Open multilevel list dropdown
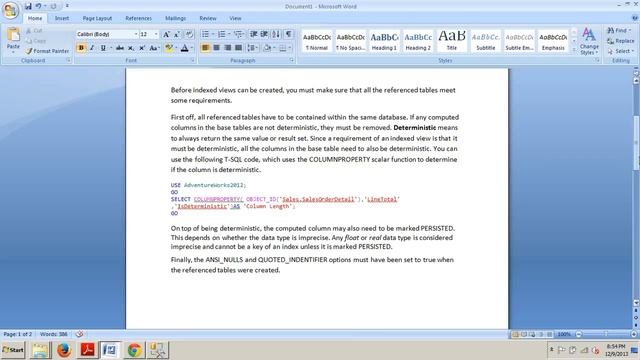 coord(239,34)
